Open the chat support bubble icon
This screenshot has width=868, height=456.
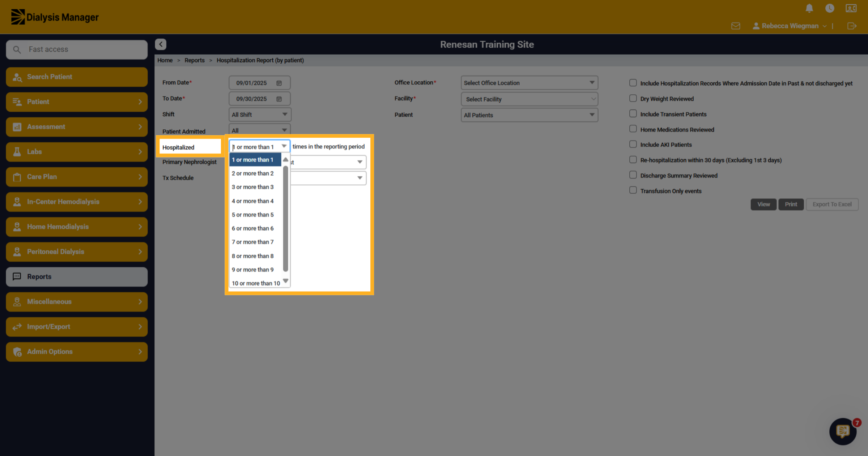click(x=843, y=431)
